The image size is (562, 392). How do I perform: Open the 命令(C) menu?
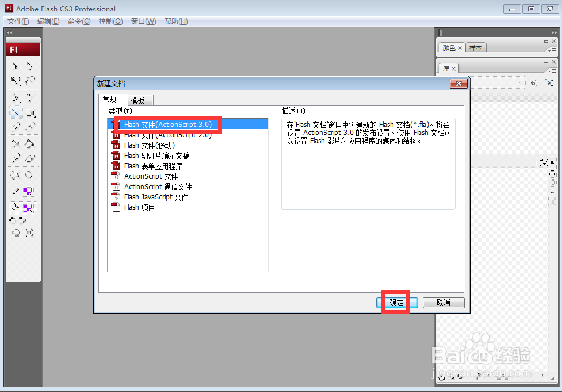(79, 21)
